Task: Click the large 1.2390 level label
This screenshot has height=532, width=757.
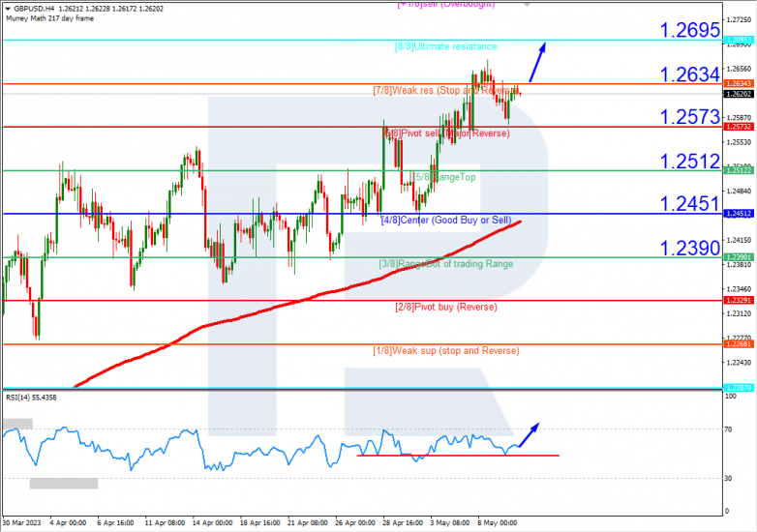Action: [x=690, y=248]
